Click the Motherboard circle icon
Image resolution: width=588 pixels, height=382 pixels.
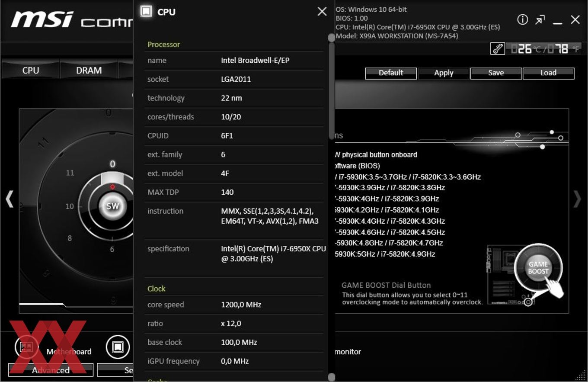27,347
